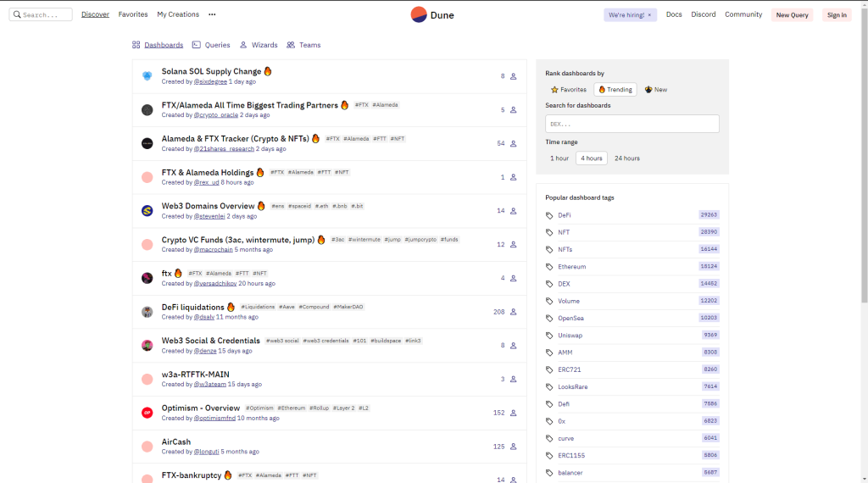
Task: Click person icon on DeFi liquidations row
Action: 513,312
